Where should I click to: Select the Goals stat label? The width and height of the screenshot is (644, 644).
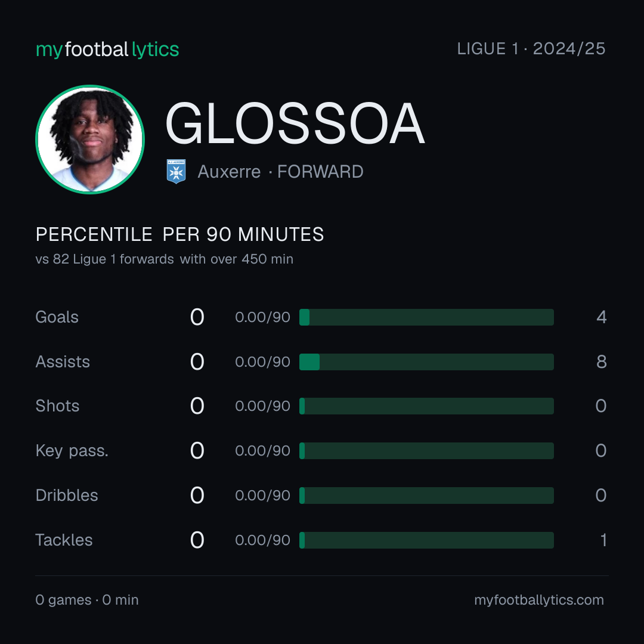tap(57, 317)
